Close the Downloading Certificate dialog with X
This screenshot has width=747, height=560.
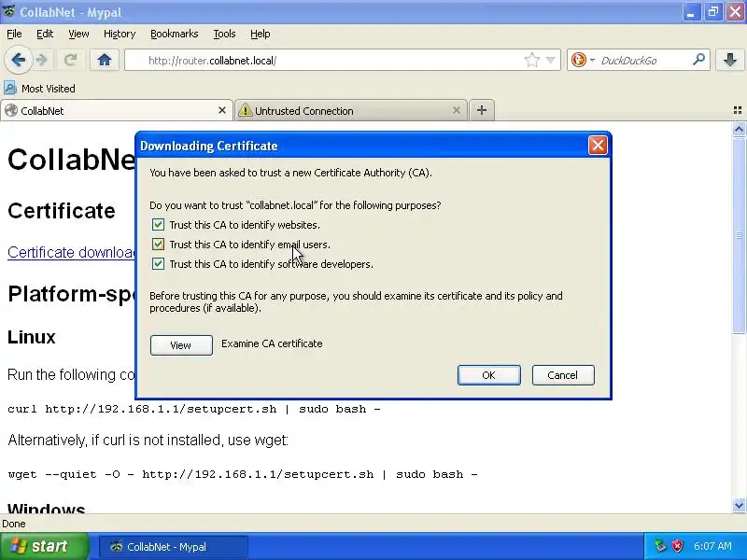click(598, 146)
